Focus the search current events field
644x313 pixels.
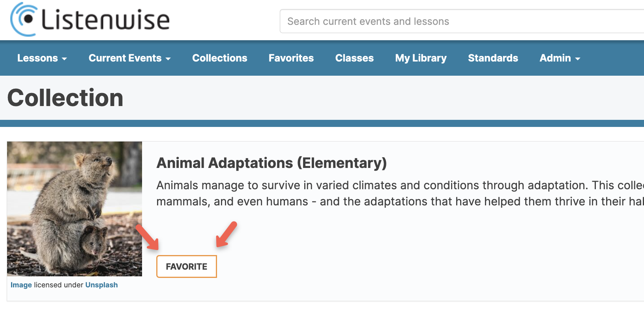462,21
